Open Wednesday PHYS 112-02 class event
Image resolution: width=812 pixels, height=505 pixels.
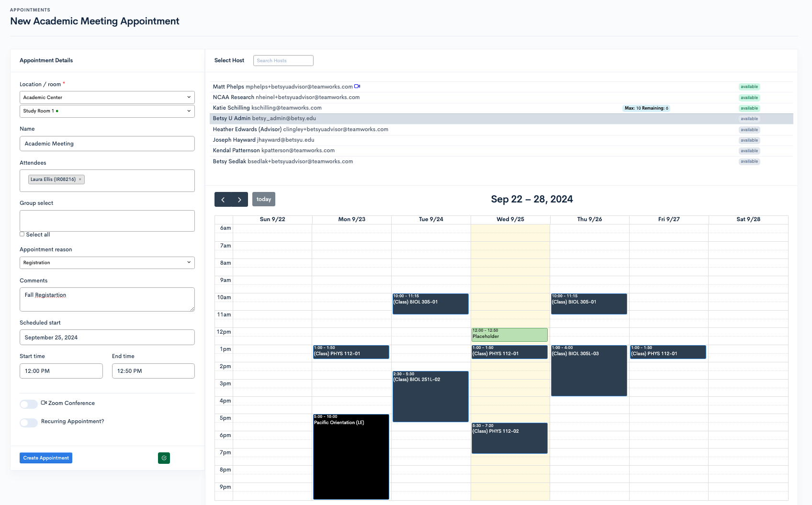509,438
